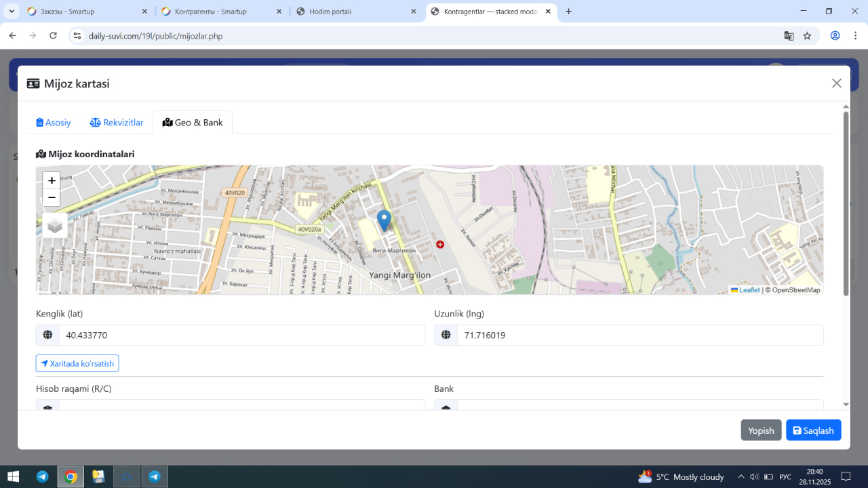Click the Kenglik (lat) input field
868x488 pixels.
coord(241,335)
